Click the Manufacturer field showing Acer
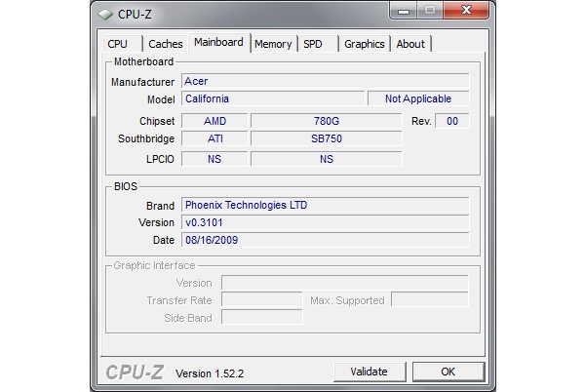This screenshot has width=585, height=392. (x=325, y=81)
